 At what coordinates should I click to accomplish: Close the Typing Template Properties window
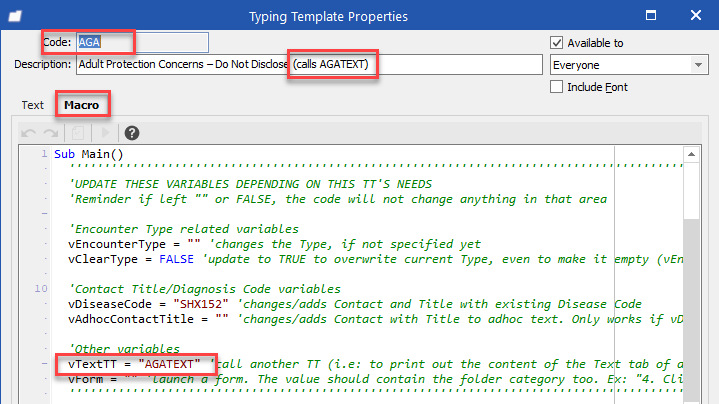coord(696,15)
